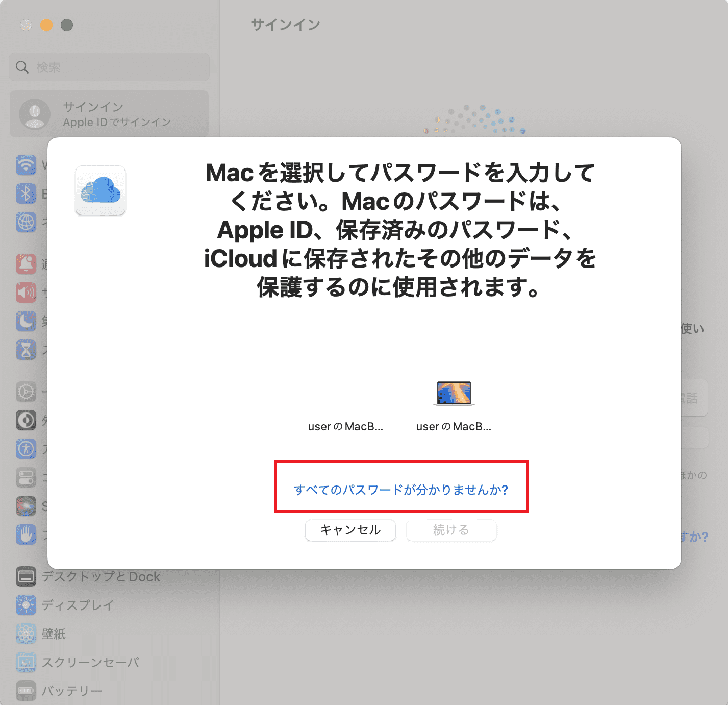
Task: Focus the 検索 search field
Action: (109, 67)
